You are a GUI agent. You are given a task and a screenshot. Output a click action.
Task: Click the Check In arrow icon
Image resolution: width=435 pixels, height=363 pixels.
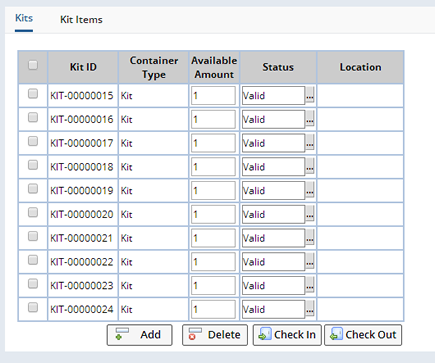265,334
